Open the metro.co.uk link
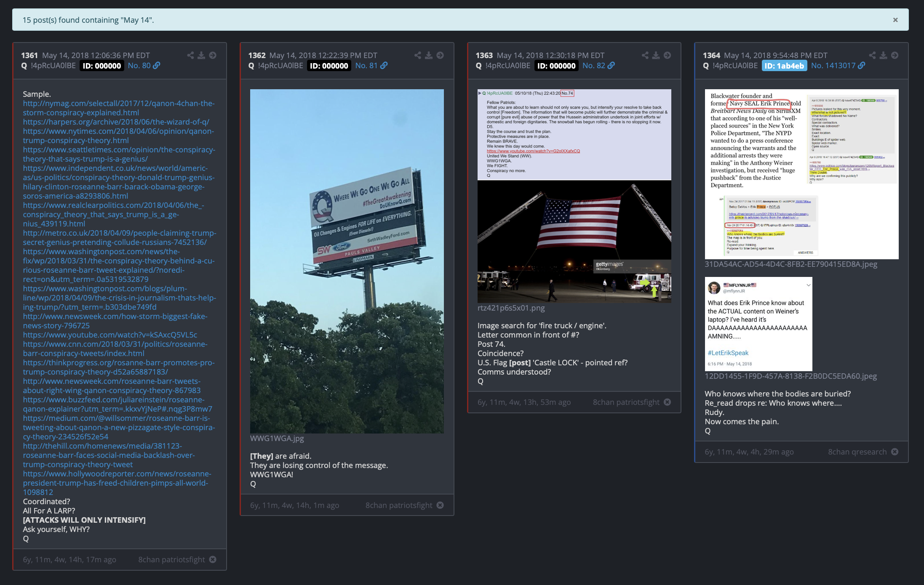 (120, 238)
